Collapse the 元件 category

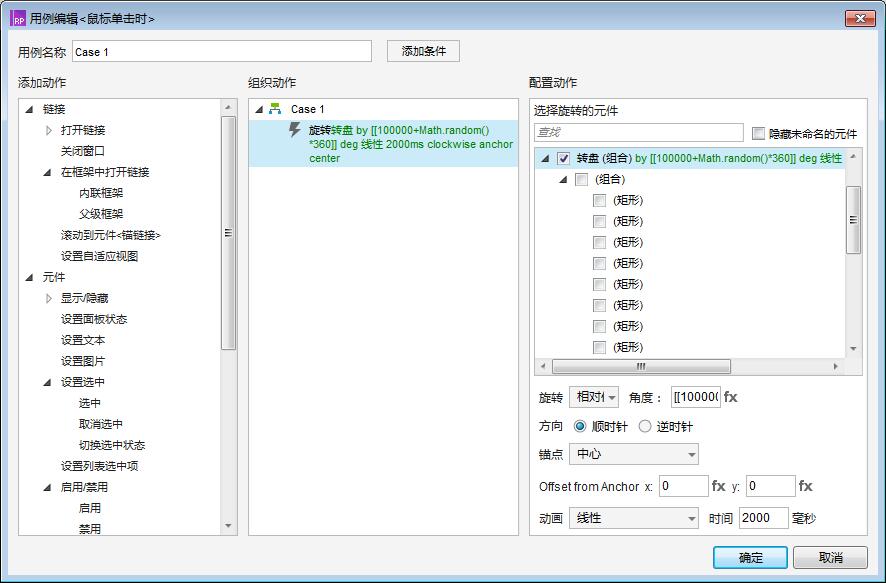(29, 277)
